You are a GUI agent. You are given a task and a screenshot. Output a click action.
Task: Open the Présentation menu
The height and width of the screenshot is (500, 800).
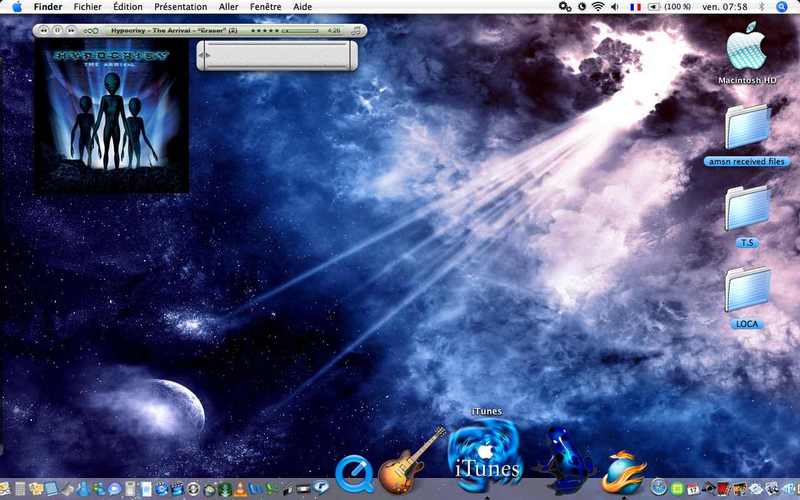[181, 7]
